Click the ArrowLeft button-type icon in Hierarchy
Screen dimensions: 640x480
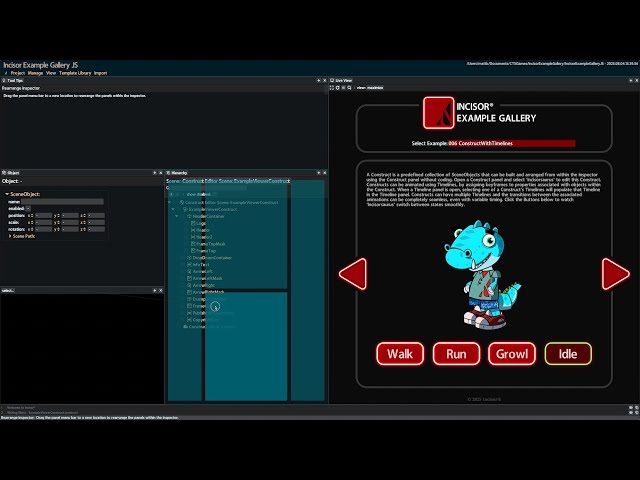point(189,271)
